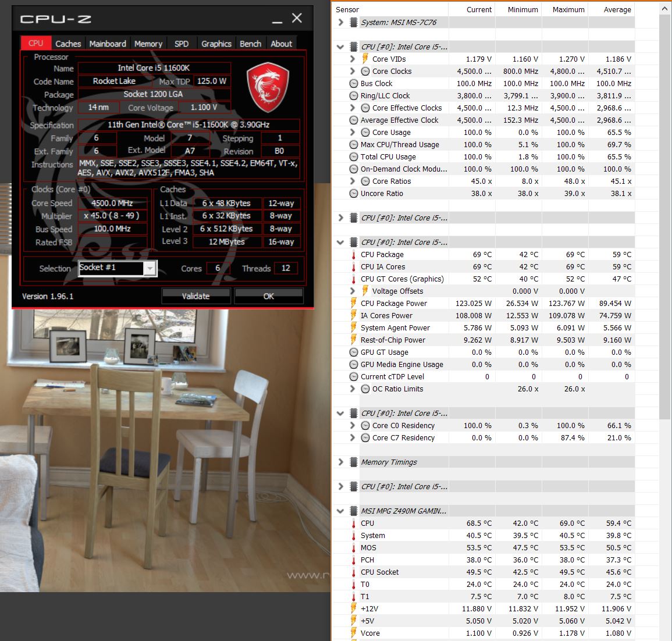672x641 pixels.
Task: Click the thermometer icon beside CPU GT Cores (Graphics)
Action: pyautogui.click(x=354, y=279)
